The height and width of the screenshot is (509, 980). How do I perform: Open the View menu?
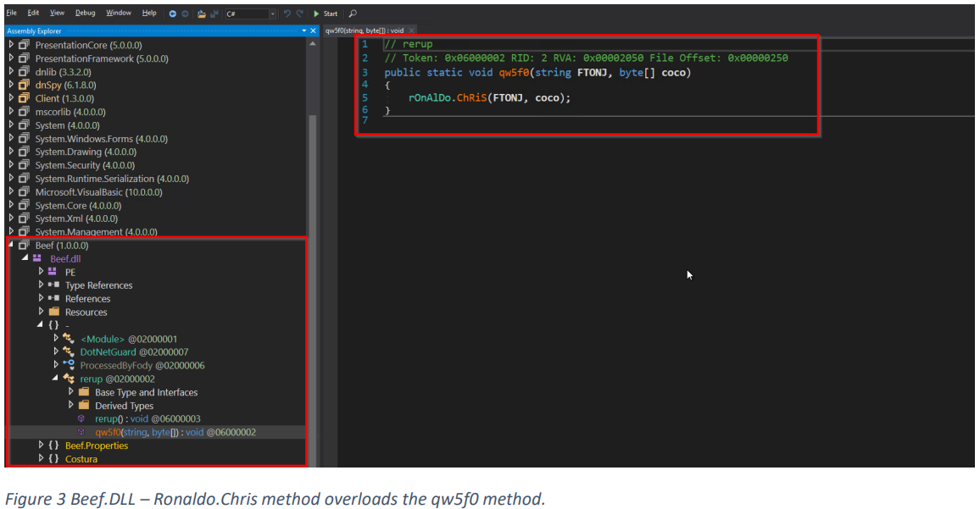point(57,13)
